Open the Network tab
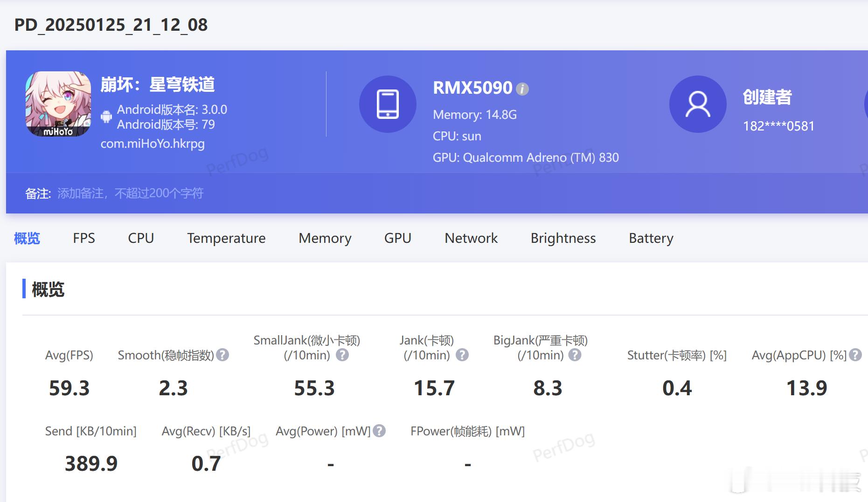 click(471, 238)
